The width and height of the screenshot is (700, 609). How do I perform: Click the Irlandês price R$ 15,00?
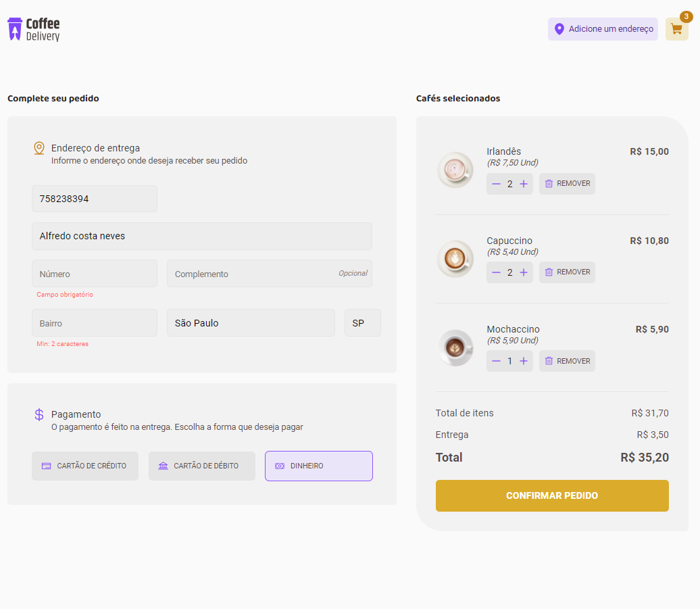point(649,152)
